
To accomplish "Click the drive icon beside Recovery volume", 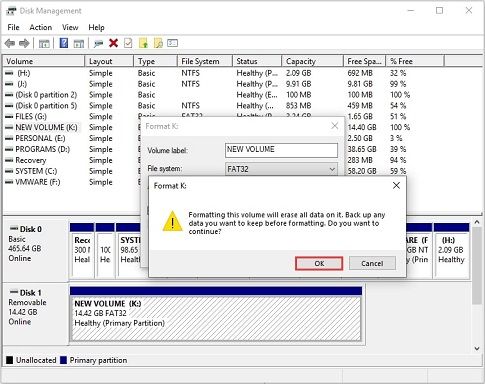I will coord(9,160).
